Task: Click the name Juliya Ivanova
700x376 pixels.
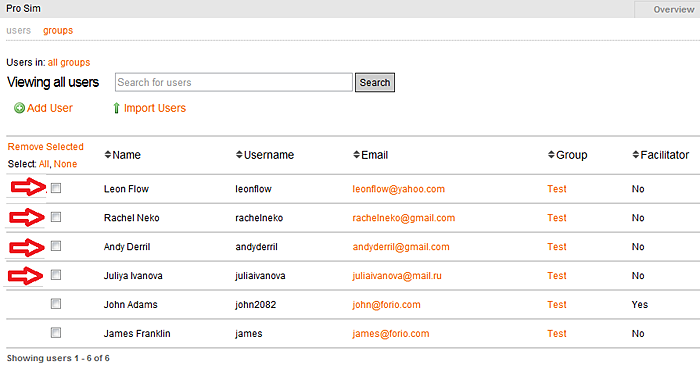Action: pos(133,276)
